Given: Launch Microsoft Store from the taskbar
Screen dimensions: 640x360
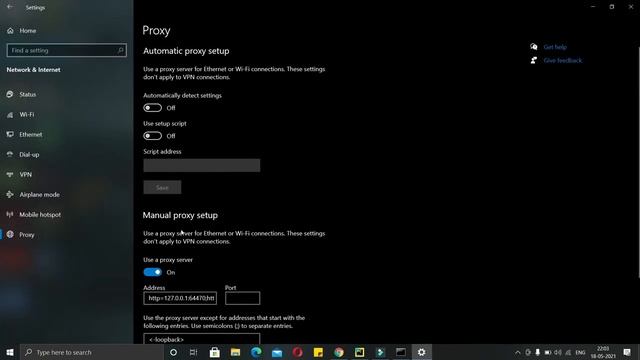Looking at the screenshot, I should (215, 352).
